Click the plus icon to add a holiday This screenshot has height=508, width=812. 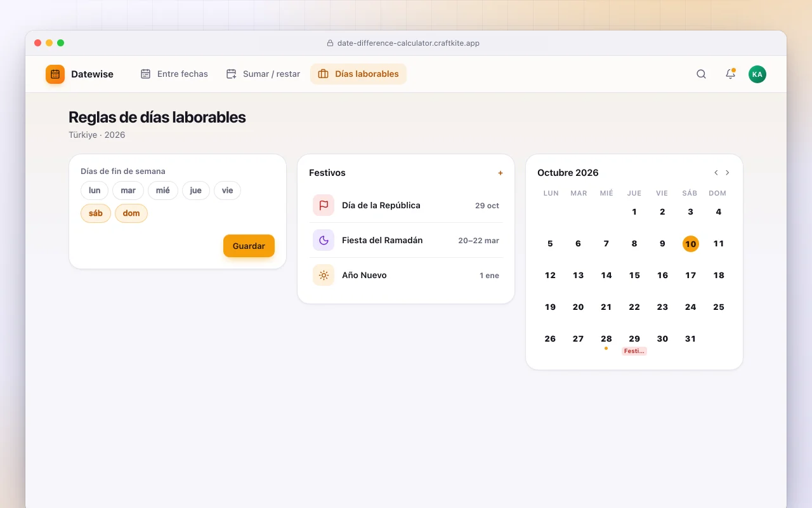[500, 173]
